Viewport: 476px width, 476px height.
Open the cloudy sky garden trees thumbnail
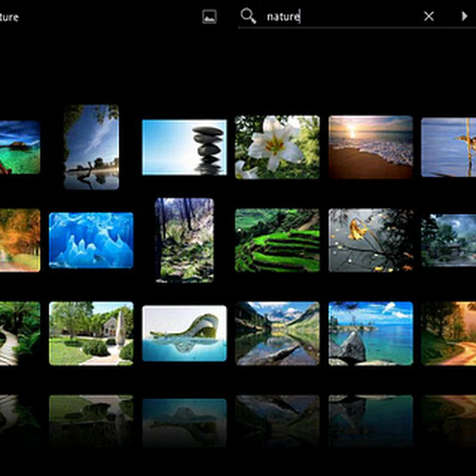click(448, 240)
